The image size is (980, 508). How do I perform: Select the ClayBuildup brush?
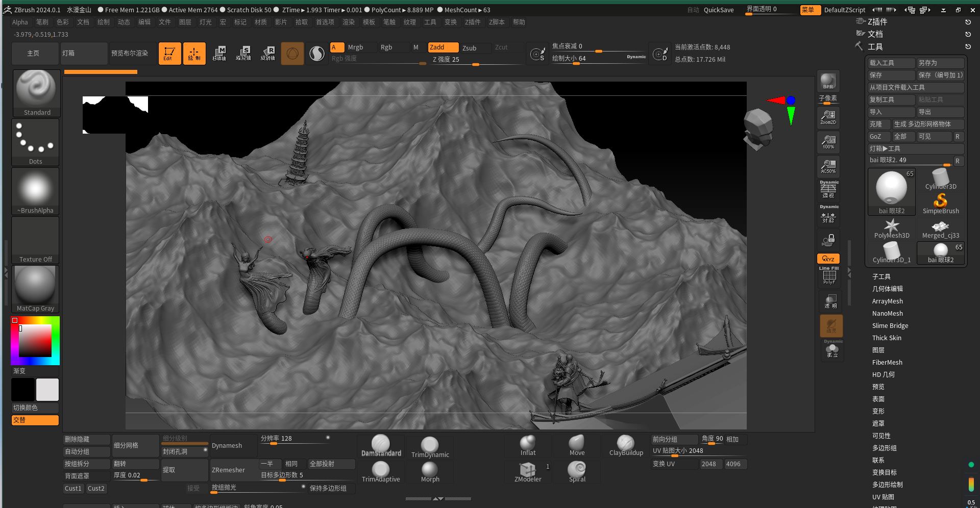[x=626, y=444]
